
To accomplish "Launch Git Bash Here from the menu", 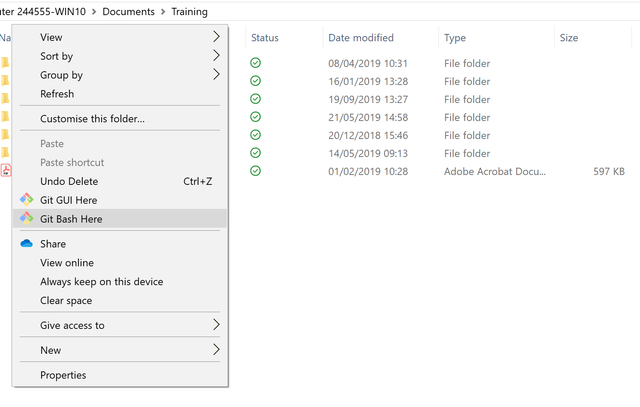I will click(x=120, y=219).
